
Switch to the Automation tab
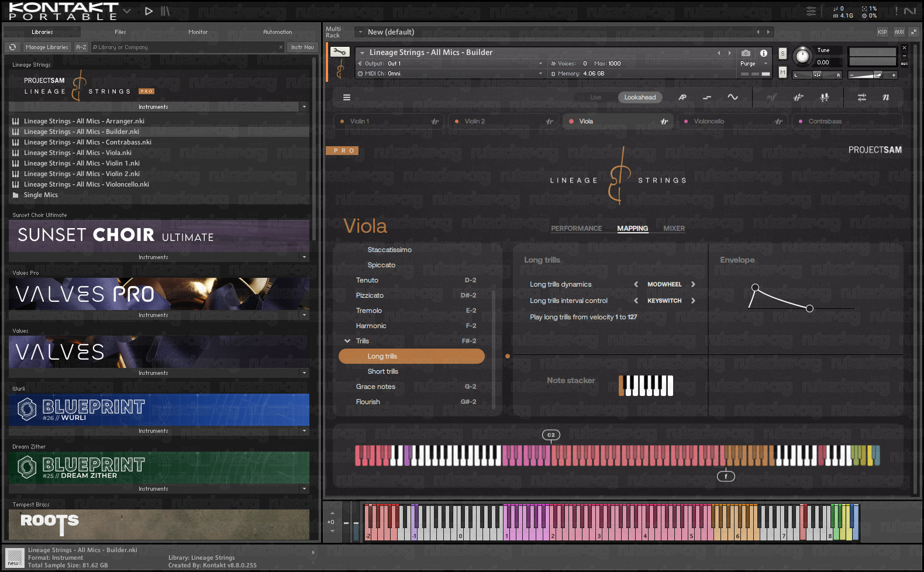coord(278,32)
